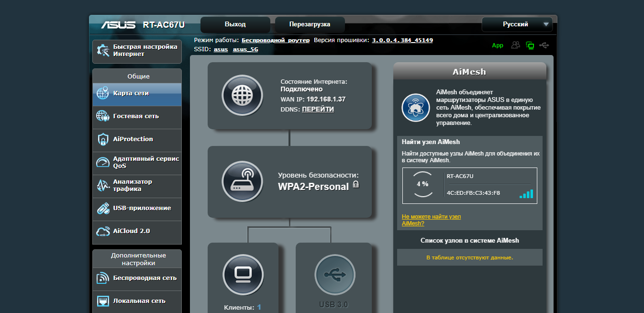The width and height of the screenshot is (644, 313).
Task: Click the 4 % search progress indicator
Action: [x=422, y=184]
